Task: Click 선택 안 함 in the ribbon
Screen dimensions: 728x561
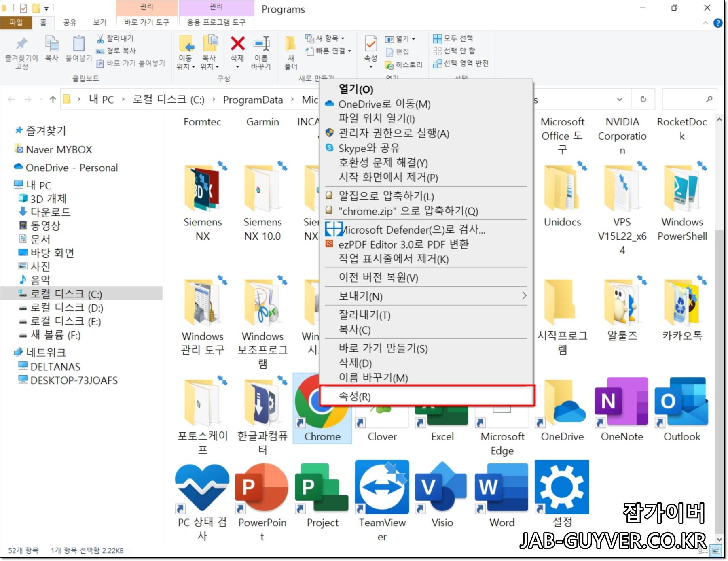Action: (x=454, y=51)
